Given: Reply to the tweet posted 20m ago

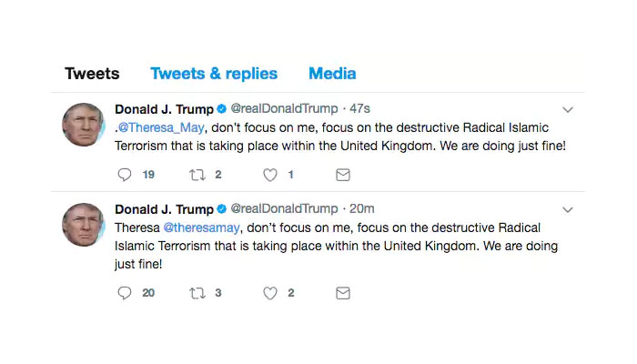Looking at the screenshot, I should click(126, 293).
